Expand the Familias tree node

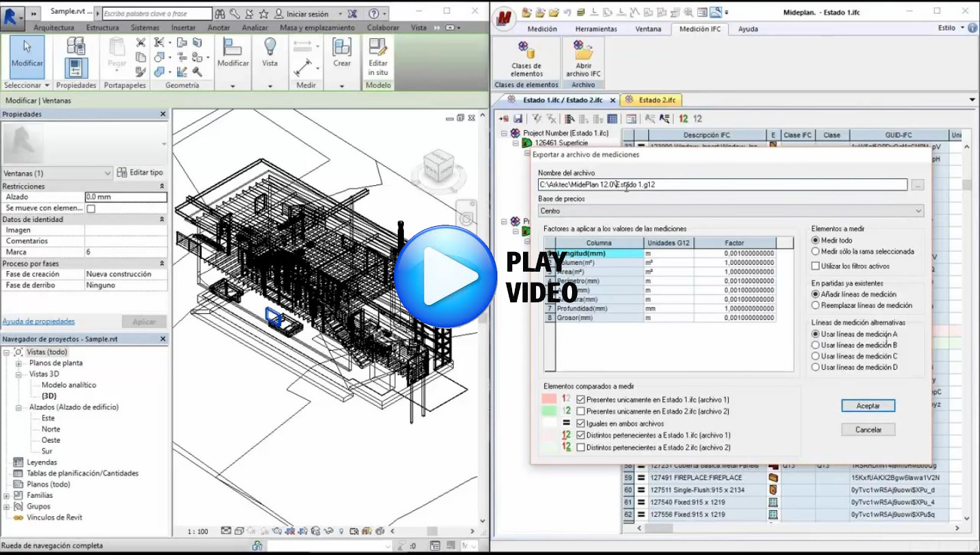pyautogui.click(x=7, y=495)
